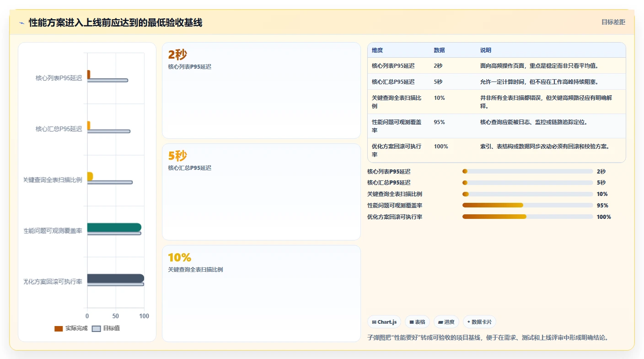
Task: Click the 核心汇总P95延迟 progress bar
Action: (x=527, y=182)
